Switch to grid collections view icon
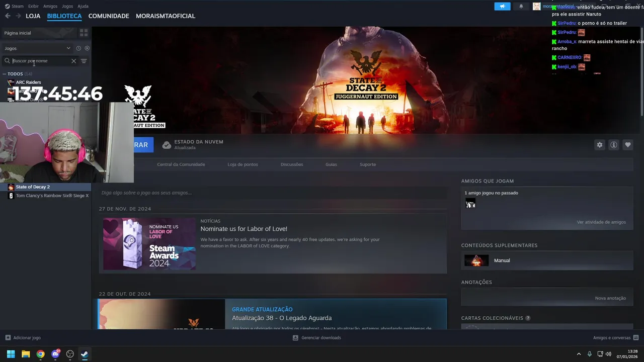The height and width of the screenshot is (362, 644). [x=84, y=33]
